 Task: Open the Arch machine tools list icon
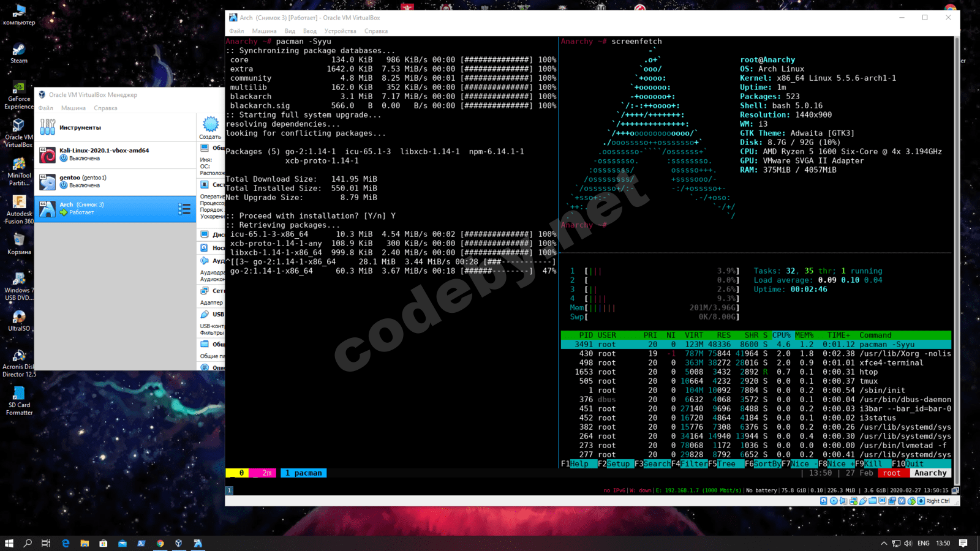[x=184, y=209]
